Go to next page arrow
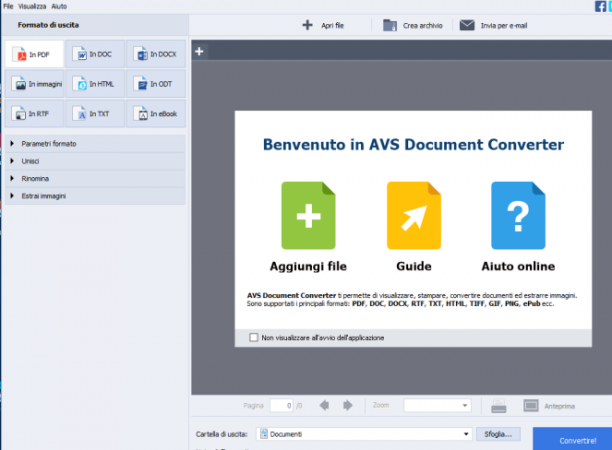The width and height of the screenshot is (612, 450). [x=347, y=406]
